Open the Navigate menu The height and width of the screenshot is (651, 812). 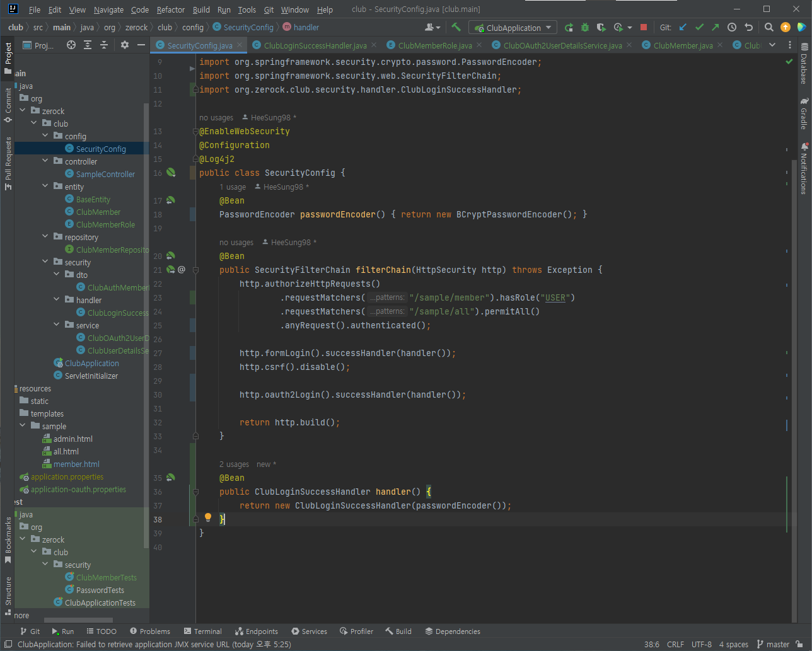(x=108, y=9)
